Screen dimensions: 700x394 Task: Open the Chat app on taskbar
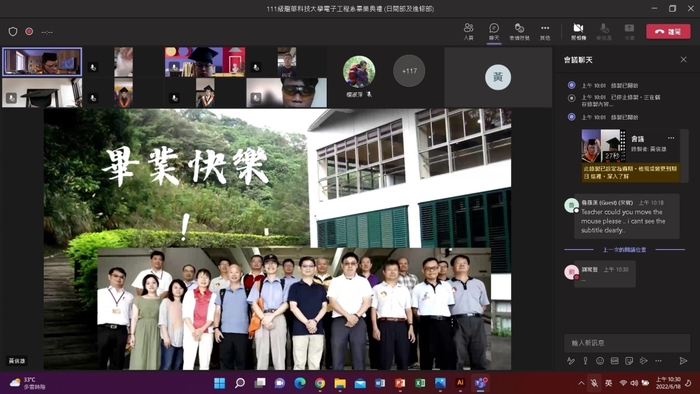[x=280, y=383]
